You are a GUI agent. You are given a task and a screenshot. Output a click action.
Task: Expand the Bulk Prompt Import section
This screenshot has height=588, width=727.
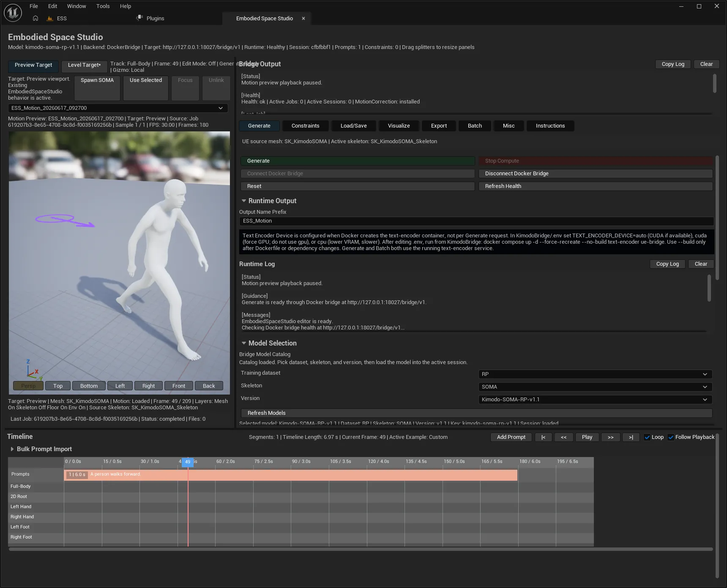pos(12,449)
